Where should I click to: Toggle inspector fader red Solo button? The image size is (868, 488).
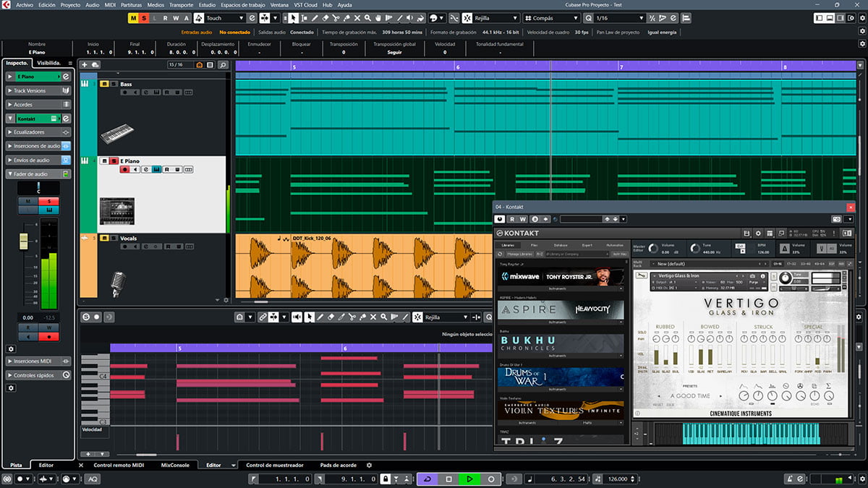[x=49, y=201]
